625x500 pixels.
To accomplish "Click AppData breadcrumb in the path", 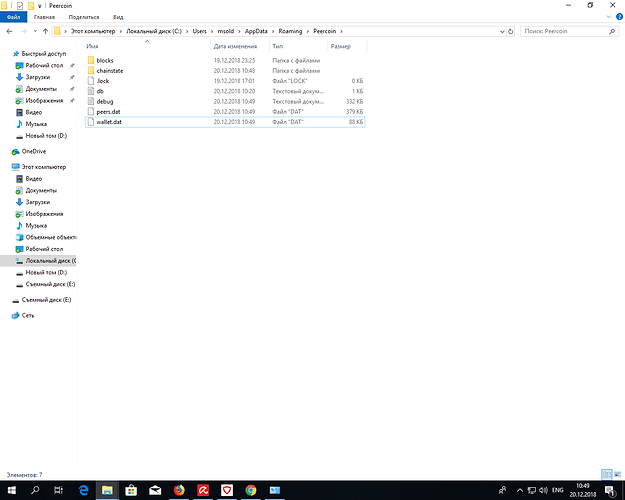I will pos(256,31).
